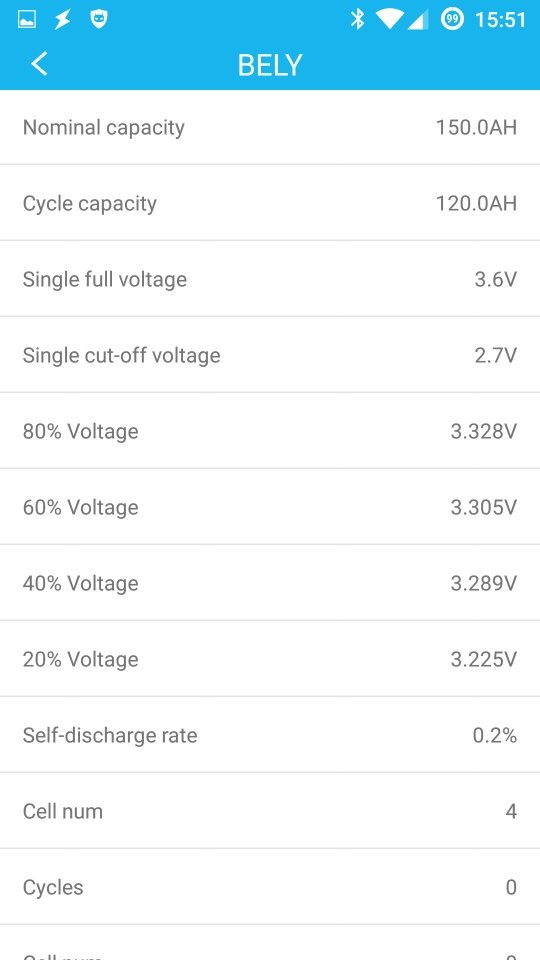Viewport: 540px width, 960px height.
Task: Edit the Single full voltage value
Action: coord(496,279)
